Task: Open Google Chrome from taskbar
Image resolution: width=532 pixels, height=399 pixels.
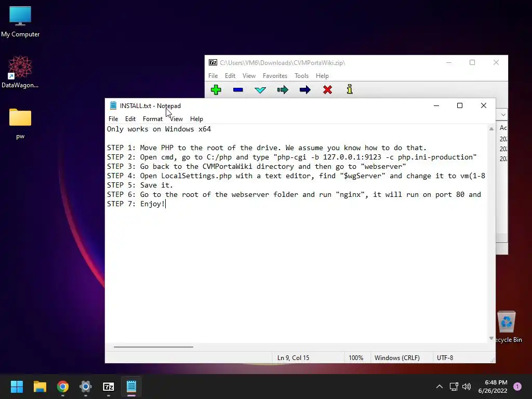Action: click(63, 387)
